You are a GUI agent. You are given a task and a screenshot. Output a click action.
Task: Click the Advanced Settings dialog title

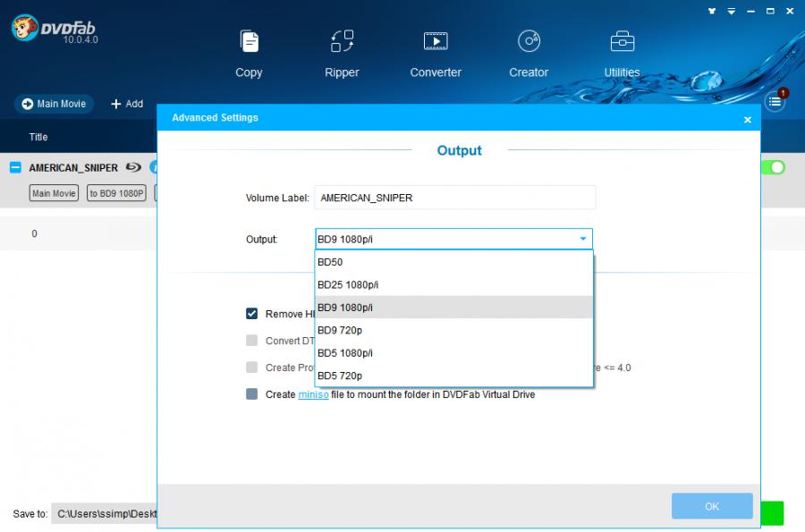click(215, 117)
